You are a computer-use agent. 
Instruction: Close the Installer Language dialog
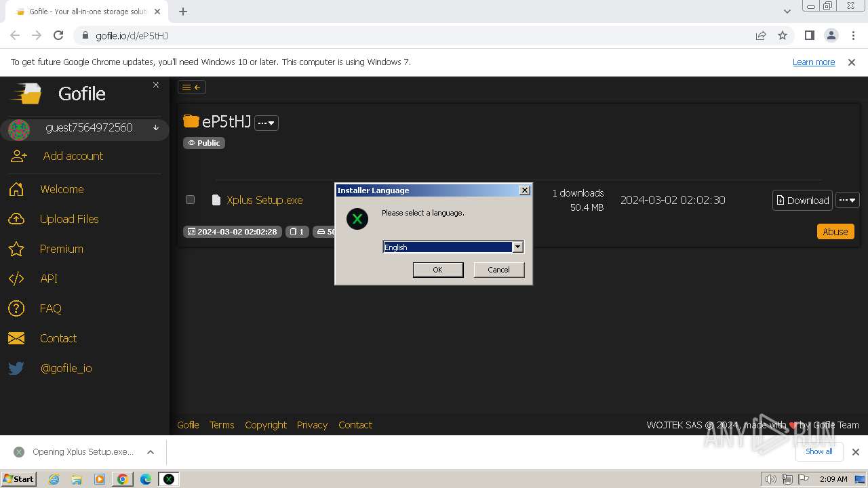coord(524,190)
